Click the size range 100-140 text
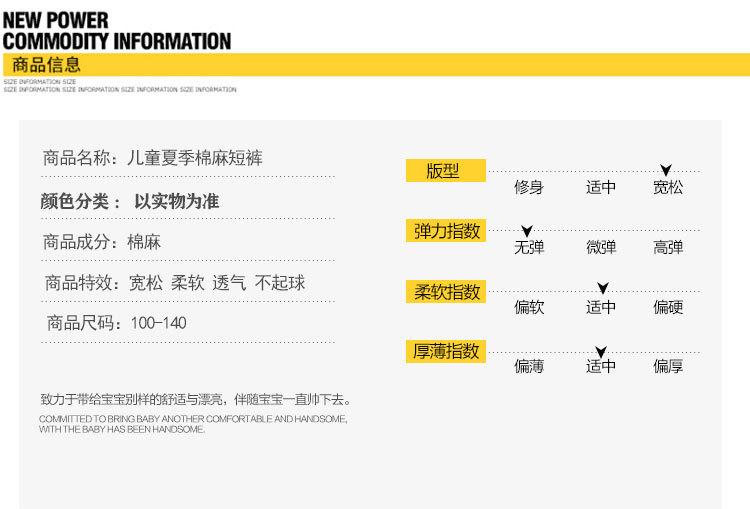750x509 pixels. click(158, 323)
